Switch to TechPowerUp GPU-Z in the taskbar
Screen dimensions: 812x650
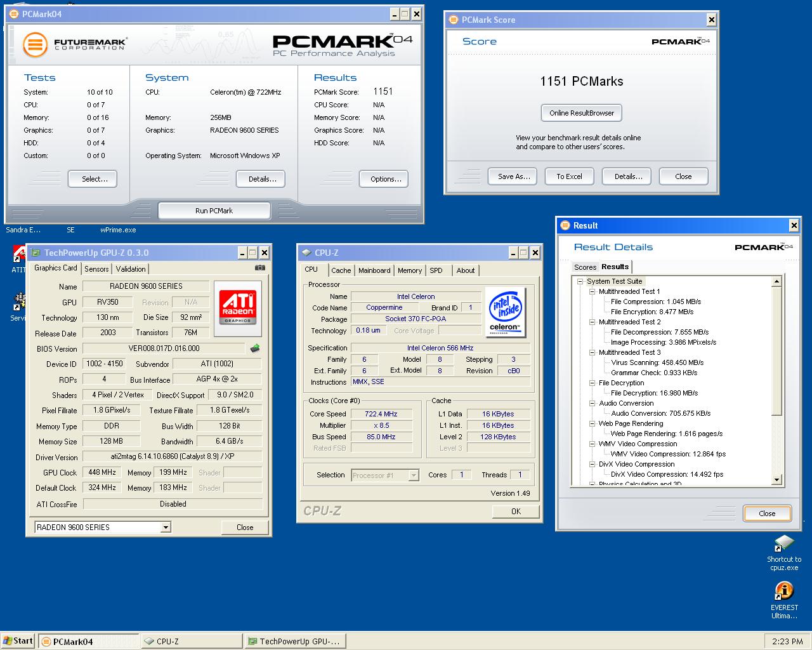pos(295,641)
